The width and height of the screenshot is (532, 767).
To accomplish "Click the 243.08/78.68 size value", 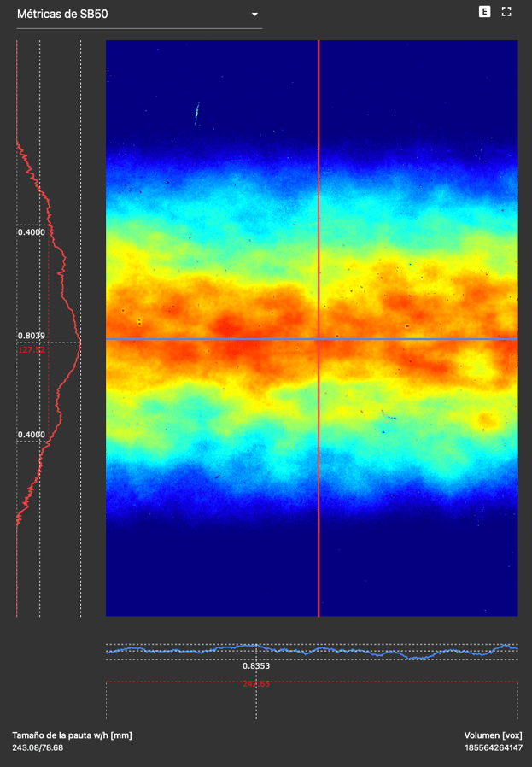I will tap(38, 747).
